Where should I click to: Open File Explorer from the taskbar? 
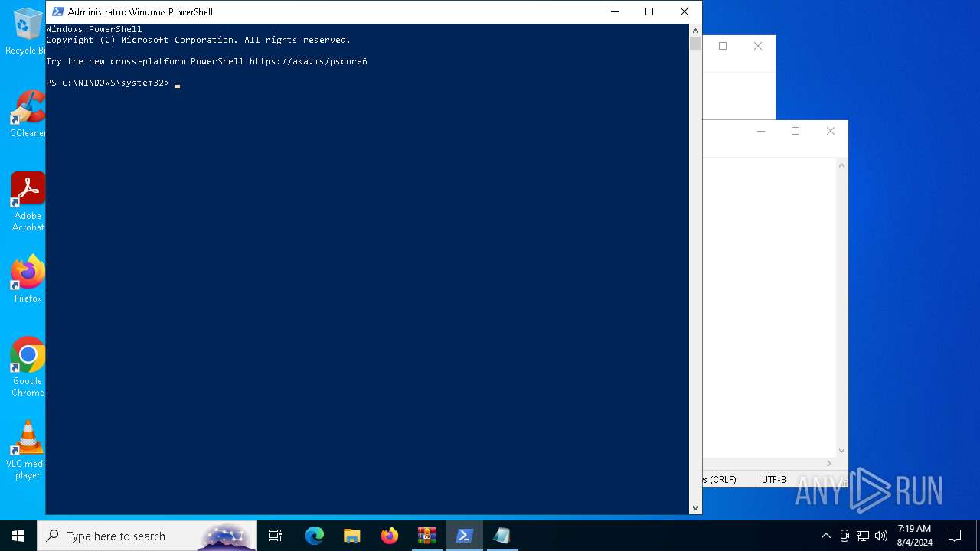(x=352, y=536)
